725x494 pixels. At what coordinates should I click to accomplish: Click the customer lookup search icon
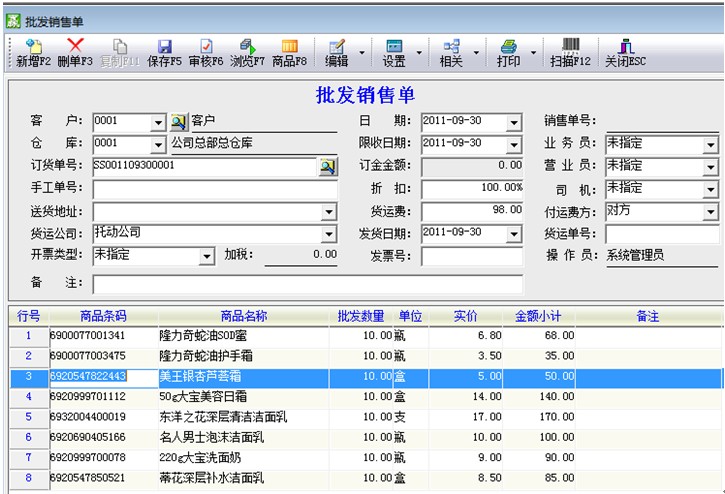tap(178, 122)
